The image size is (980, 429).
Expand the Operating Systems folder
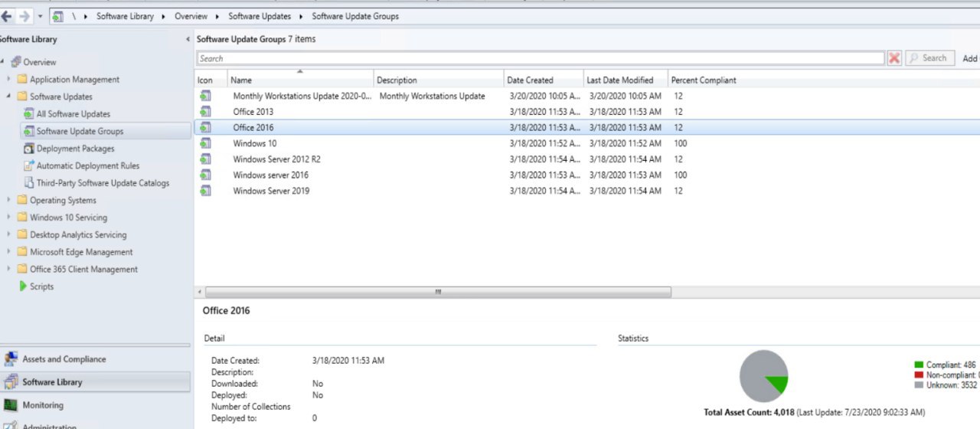(x=8, y=200)
